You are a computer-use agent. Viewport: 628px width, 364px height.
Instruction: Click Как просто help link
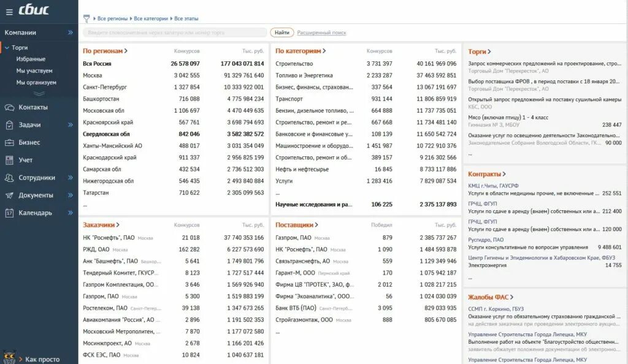[x=42, y=359]
